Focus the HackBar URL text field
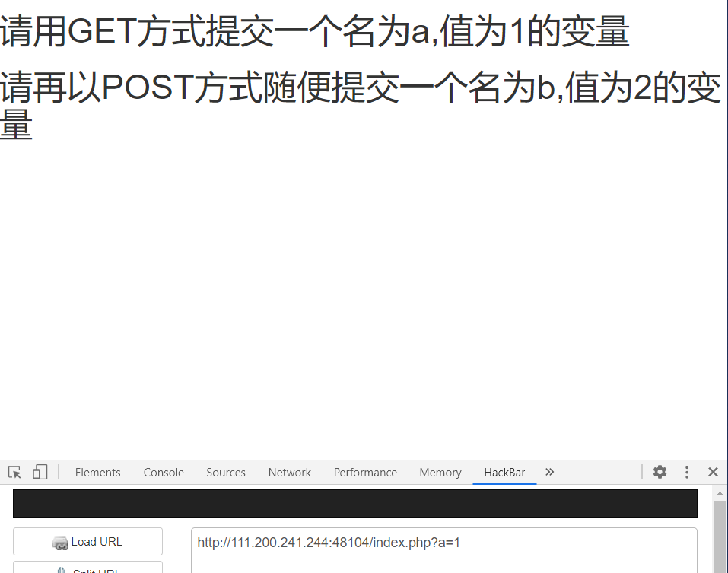Screen dimensions: 728x573 [443, 550]
